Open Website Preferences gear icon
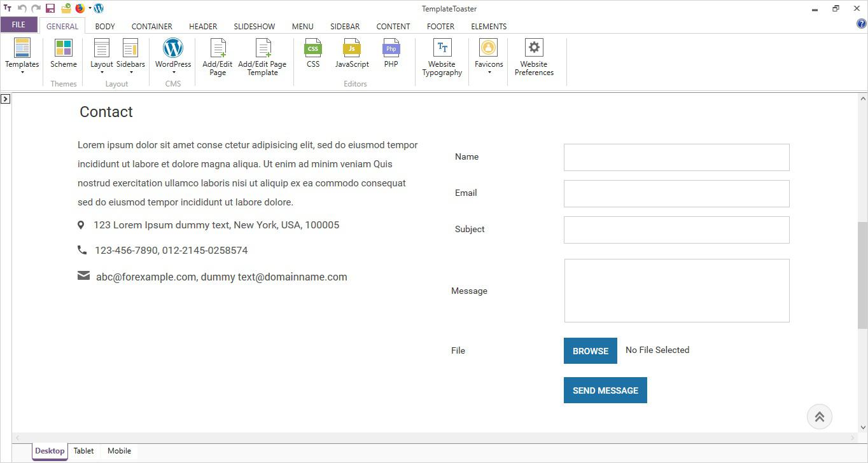 pyautogui.click(x=534, y=48)
